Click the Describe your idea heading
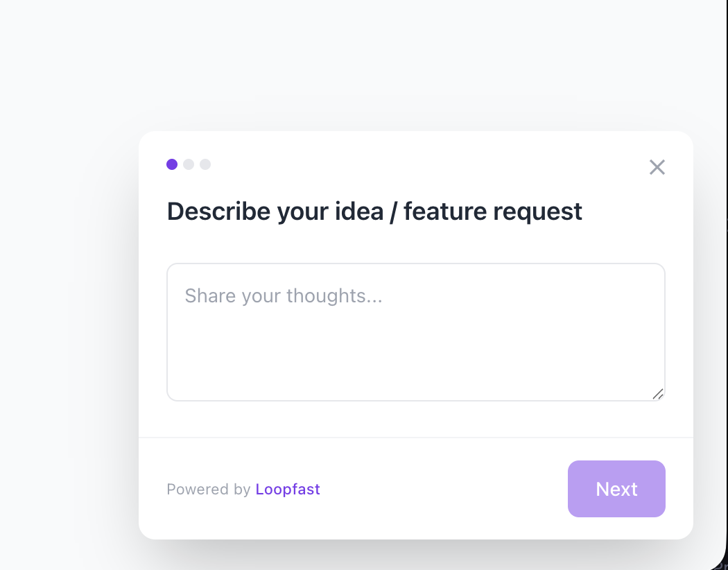Screen dimensions: 728x570 tap(374, 211)
